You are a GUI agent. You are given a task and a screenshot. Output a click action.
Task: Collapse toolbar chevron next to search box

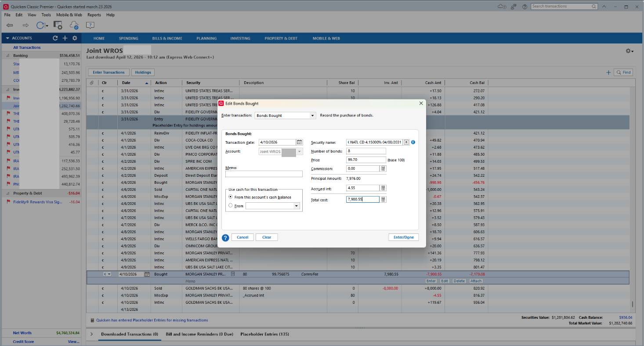pyautogui.click(x=604, y=7)
